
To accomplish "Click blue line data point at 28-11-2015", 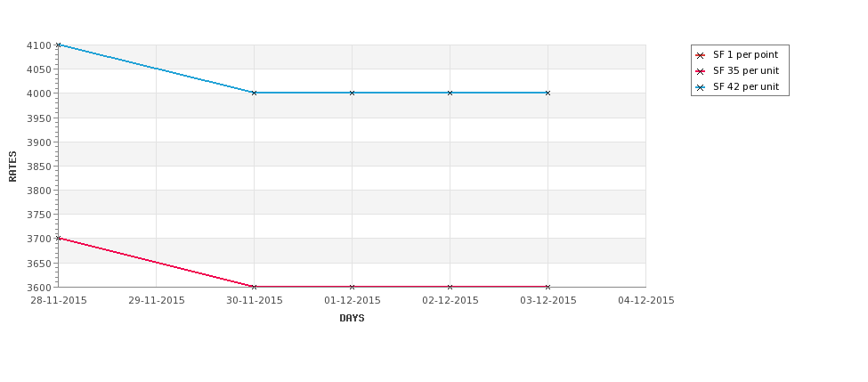I will pos(58,45).
